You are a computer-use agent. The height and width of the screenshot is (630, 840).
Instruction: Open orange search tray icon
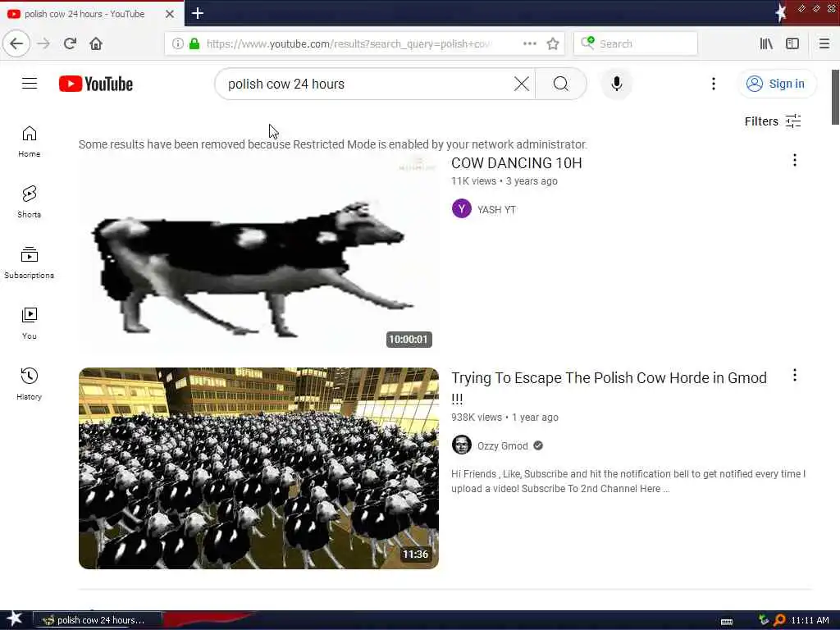[779, 620]
